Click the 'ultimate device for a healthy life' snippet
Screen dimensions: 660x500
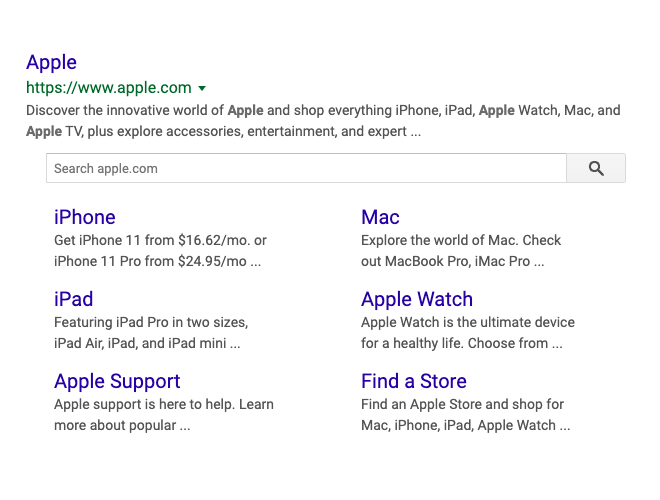[x=468, y=333]
